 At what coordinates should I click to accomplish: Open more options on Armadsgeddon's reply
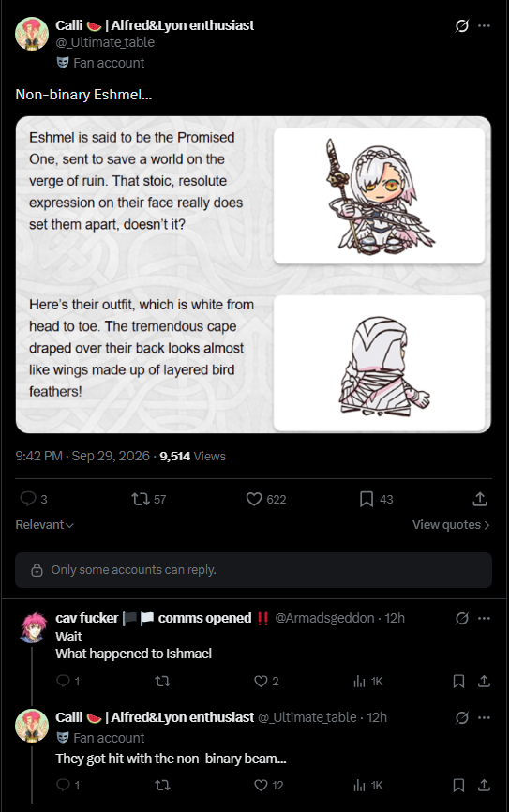coord(484,618)
